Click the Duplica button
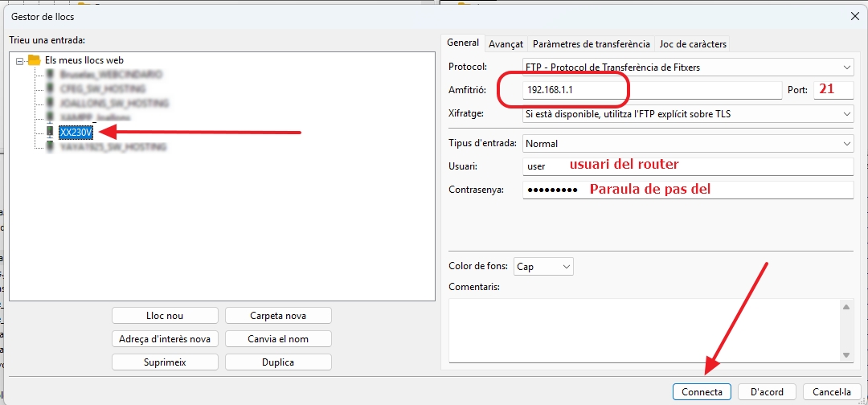Image resolution: width=868 pixels, height=405 pixels. pos(278,362)
